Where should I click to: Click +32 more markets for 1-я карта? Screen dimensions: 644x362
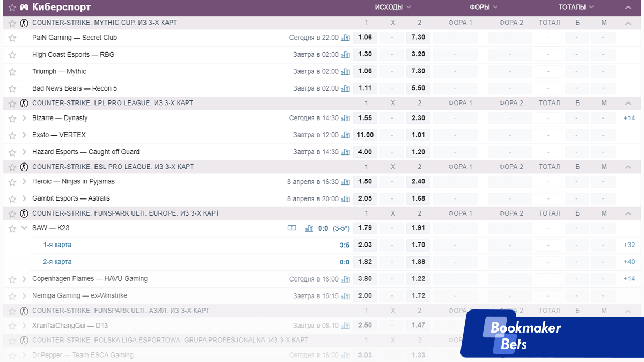click(629, 245)
